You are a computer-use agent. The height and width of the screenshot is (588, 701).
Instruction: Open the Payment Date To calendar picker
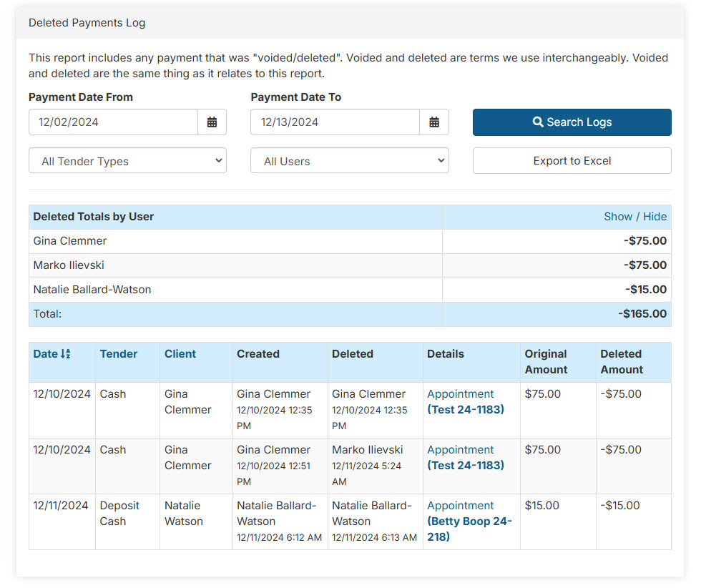[433, 122]
